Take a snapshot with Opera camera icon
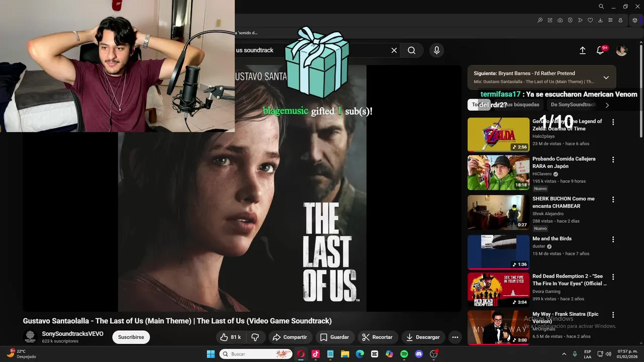 click(560, 20)
